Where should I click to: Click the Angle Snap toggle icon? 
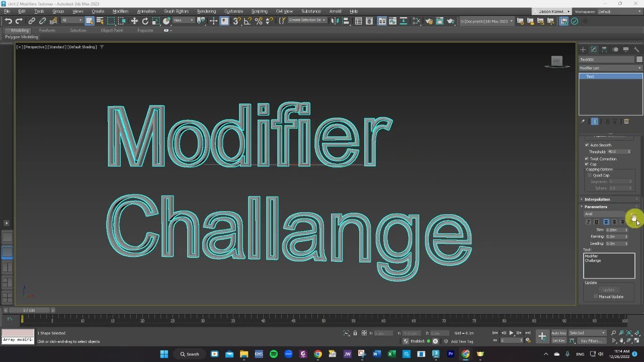click(248, 21)
